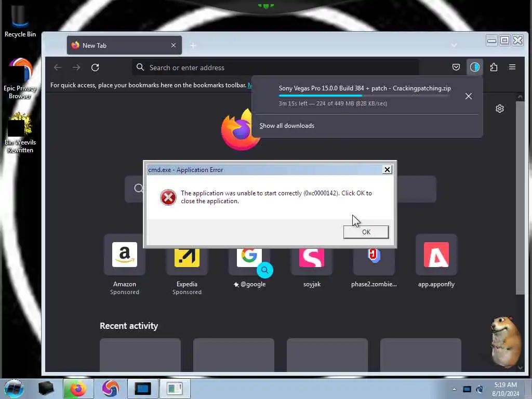Image resolution: width=532 pixels, height=399 pixels.
Task: Open Bin Weevils Rewritten desktop shortcut
Action: point(20,133)
